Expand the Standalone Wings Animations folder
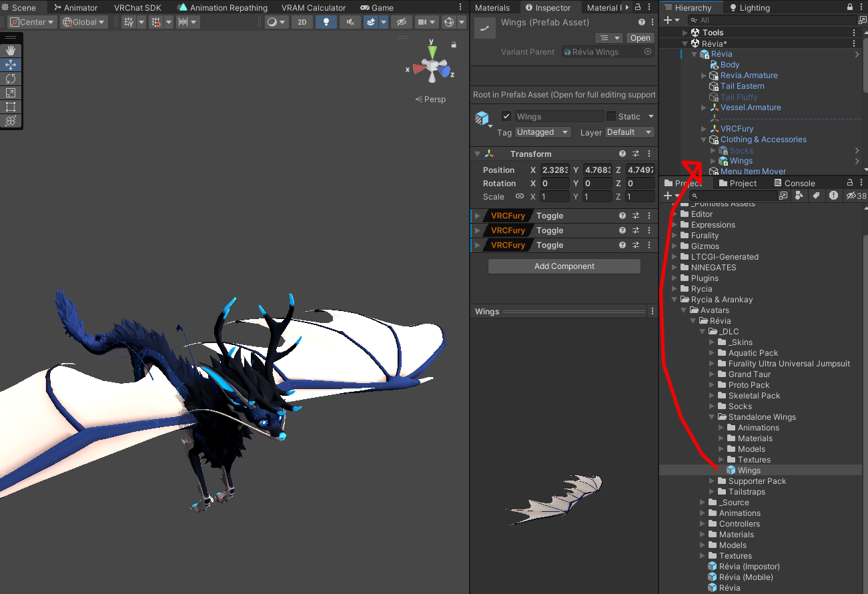This screenshot has width=868, height=594. (x=721, y=428)
